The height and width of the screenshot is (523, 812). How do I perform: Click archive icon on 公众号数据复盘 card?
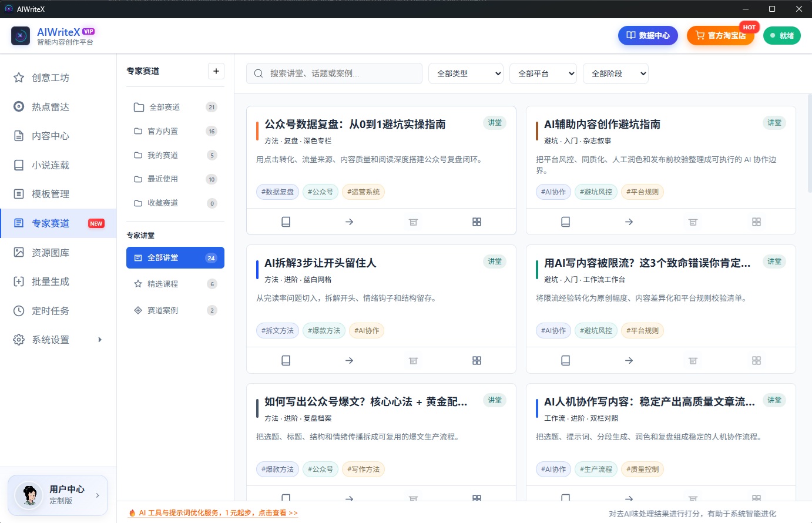click(413, 222)
